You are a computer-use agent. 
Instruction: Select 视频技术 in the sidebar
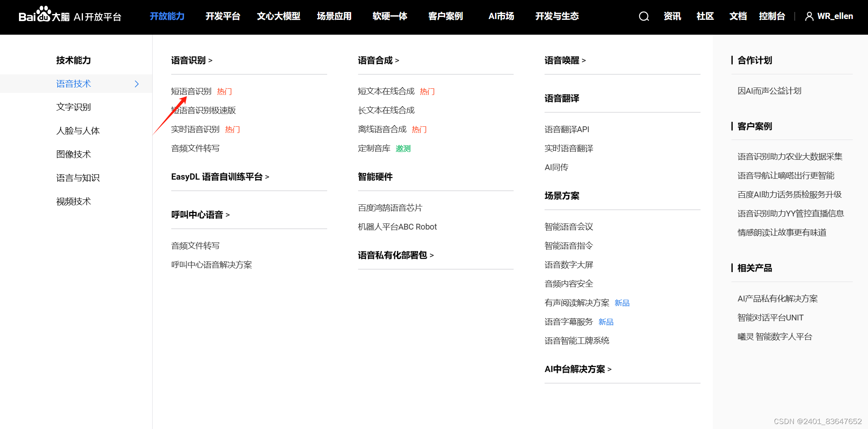coord(73,201)
